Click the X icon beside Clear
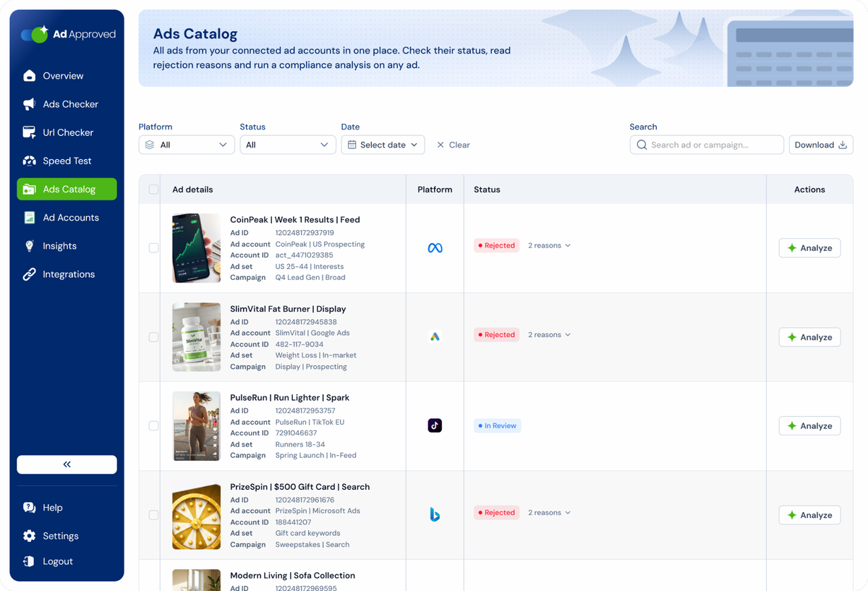This screenshot has width=868, height=591. (441, 145)
